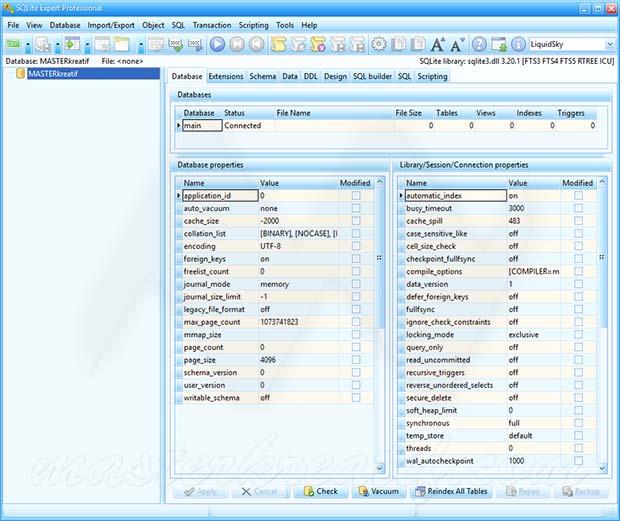Viewport: 620px width, 521px height.
Task: Click the Backup button
Action: coord(582,491)
